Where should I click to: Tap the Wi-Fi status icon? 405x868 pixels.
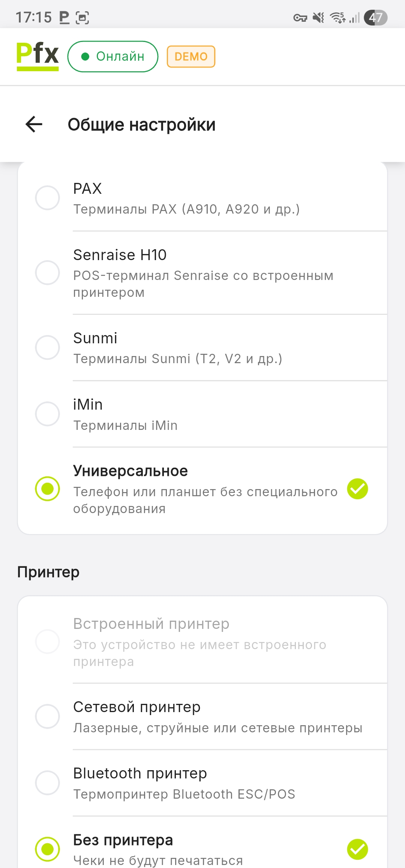pos(337,18)
